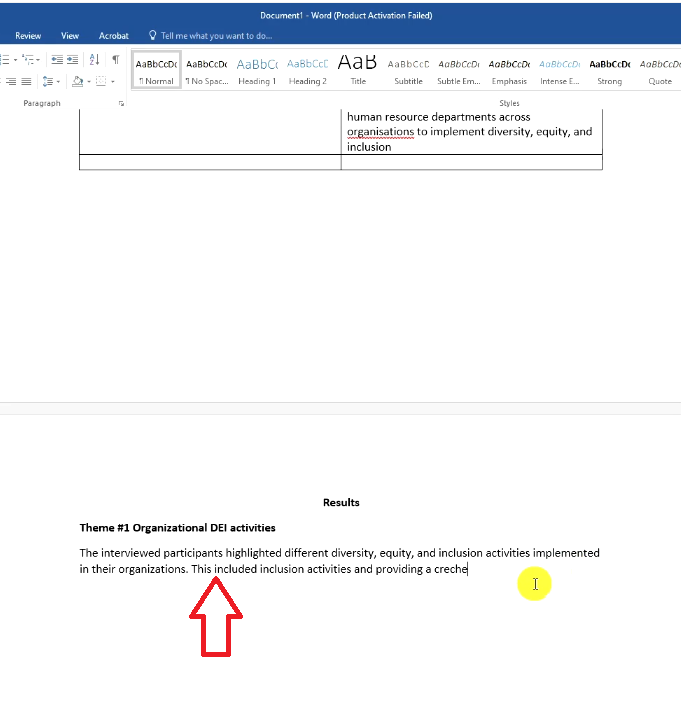
Task: Click the word inclusion in the table cell
Action: pyautogui.click(x=369, y=147)
